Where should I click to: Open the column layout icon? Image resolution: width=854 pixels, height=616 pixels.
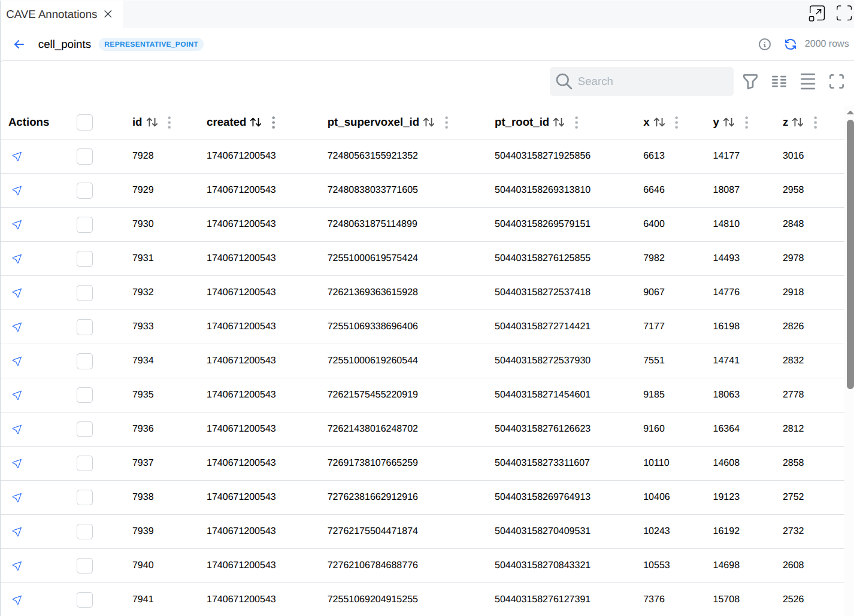779,81
